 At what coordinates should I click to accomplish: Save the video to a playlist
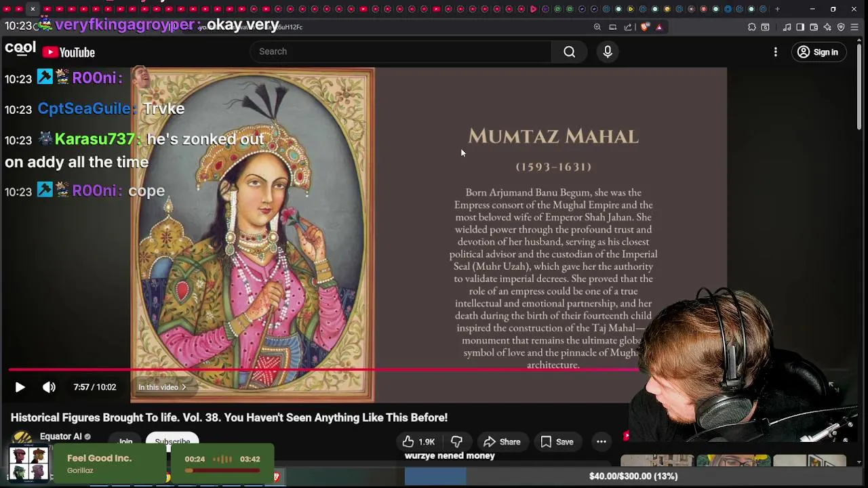click(557, 442)
